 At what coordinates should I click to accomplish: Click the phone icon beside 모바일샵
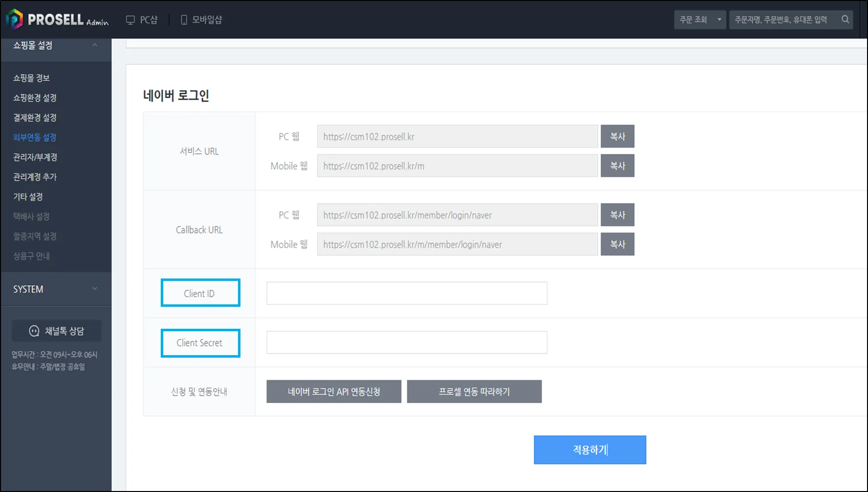[x=184, y=20]
